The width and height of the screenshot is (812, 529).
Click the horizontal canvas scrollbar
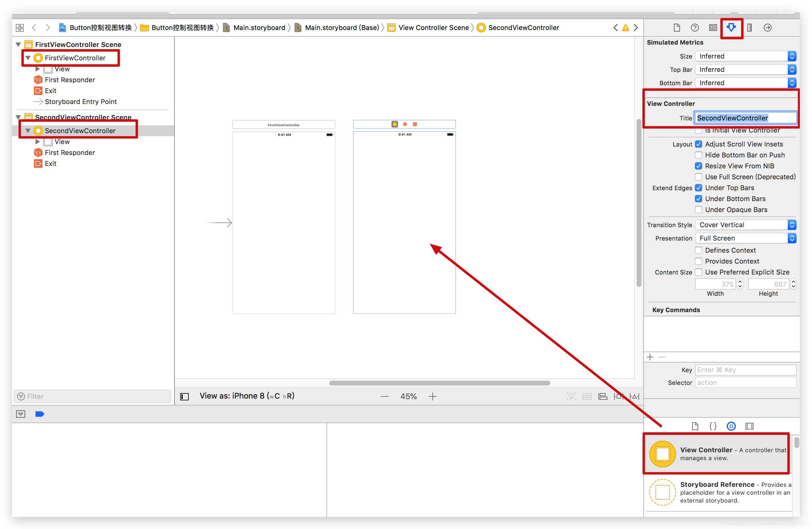pos(439,383)
